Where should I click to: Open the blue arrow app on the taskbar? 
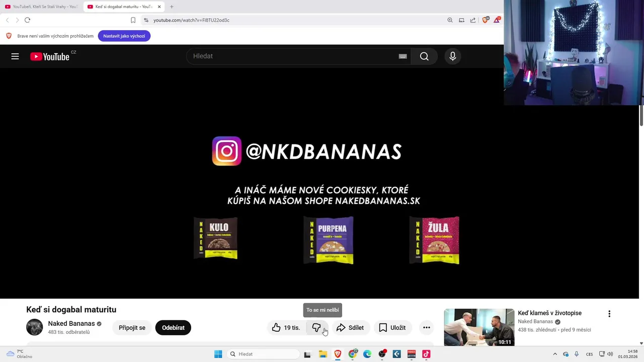tap(396, 354)
